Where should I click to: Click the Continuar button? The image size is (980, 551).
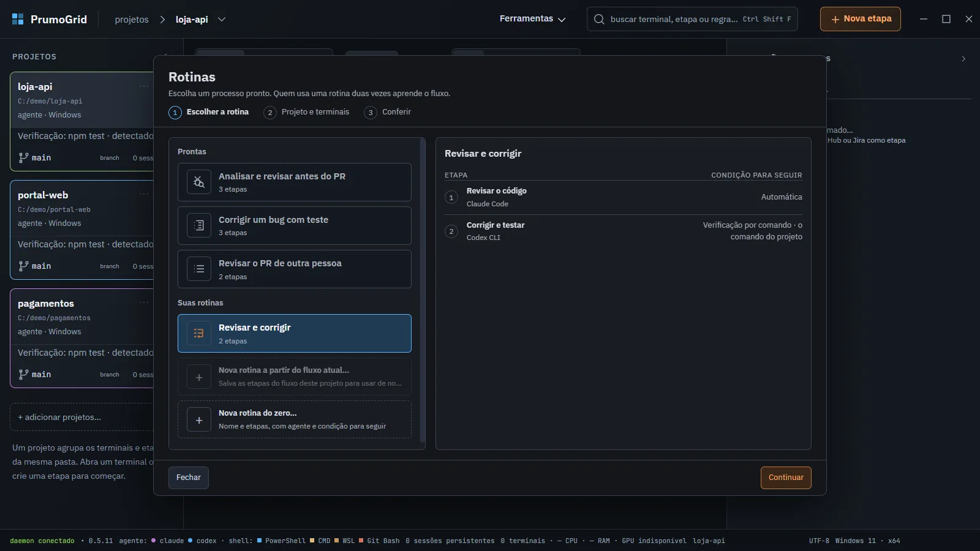[786, 478]
